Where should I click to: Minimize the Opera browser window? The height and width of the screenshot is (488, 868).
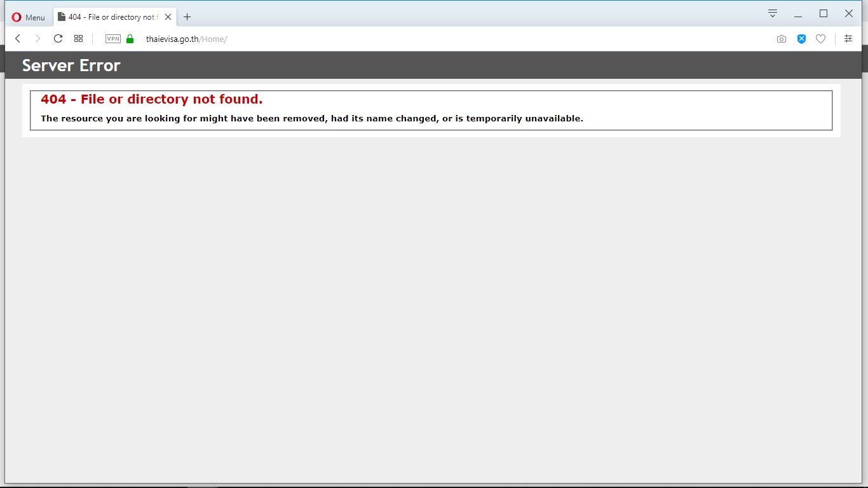(798, 14)
